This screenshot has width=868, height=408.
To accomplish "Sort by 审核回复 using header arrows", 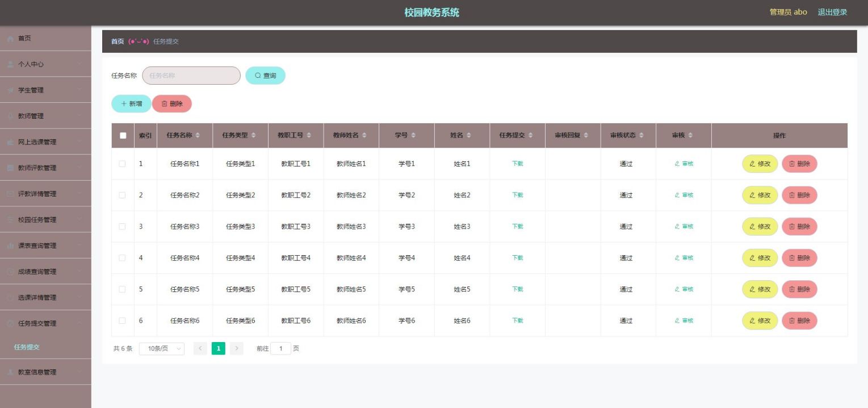I will coord(586,135).
